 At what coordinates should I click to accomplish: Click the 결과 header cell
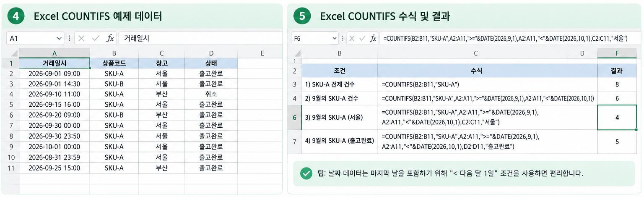point(617,71)
